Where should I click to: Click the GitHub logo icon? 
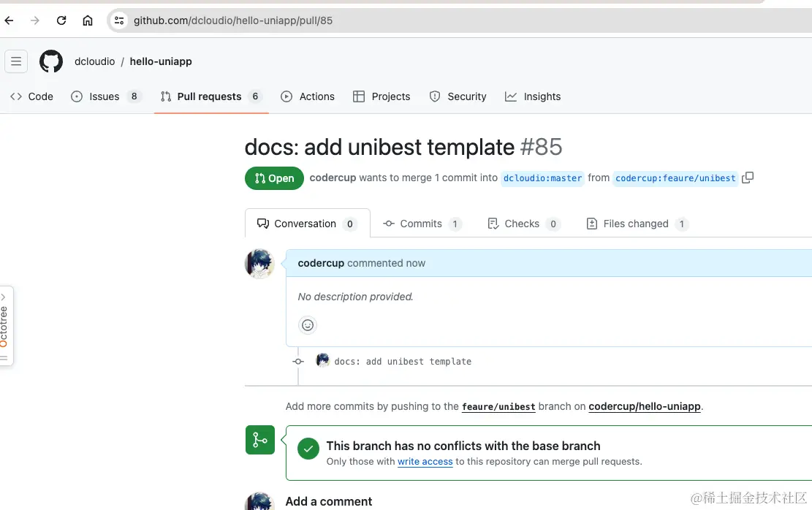51,61
